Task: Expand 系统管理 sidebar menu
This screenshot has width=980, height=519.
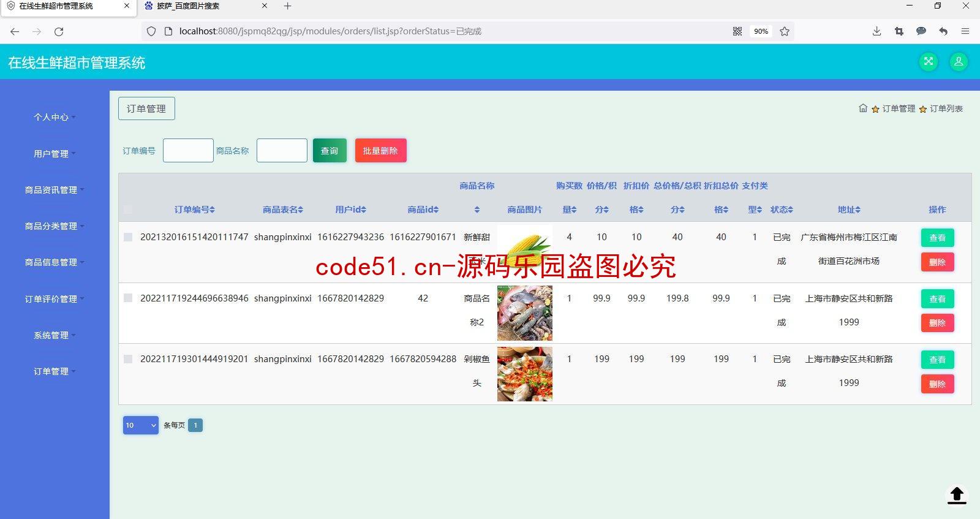Action: point(55,335)
